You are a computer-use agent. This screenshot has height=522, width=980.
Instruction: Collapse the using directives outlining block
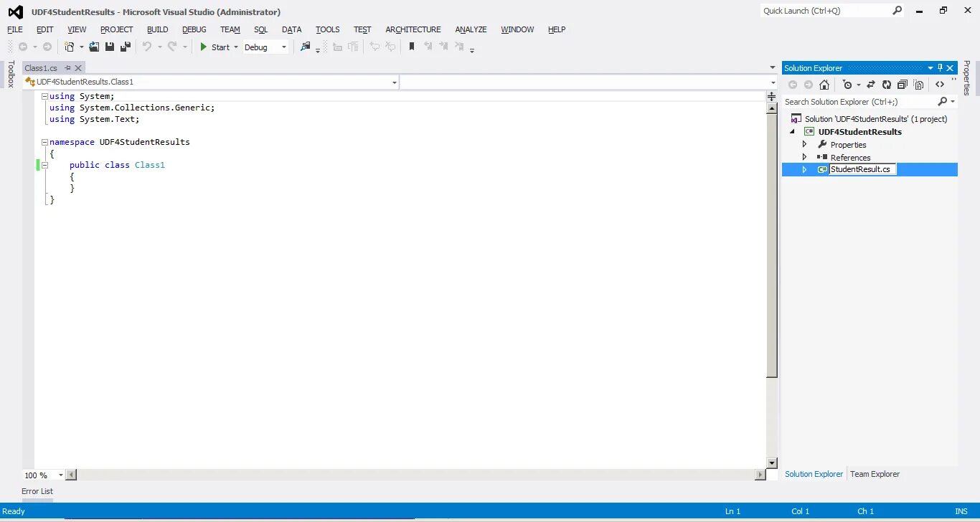44,96
